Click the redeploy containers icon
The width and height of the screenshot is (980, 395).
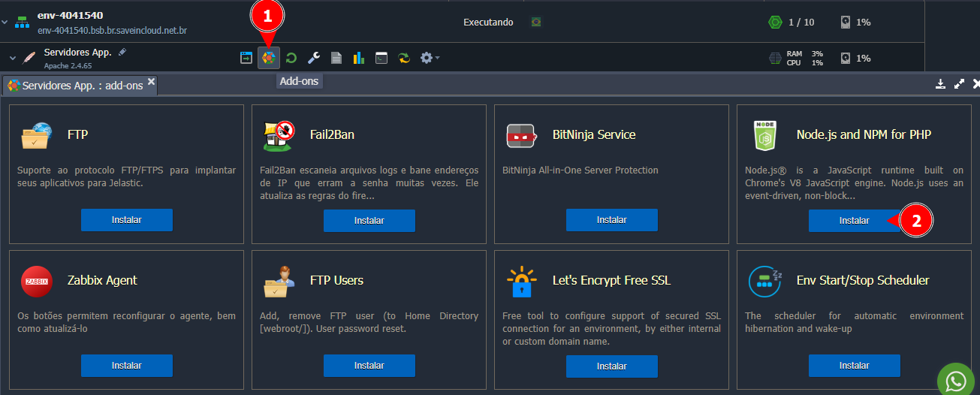pos(404,58)
